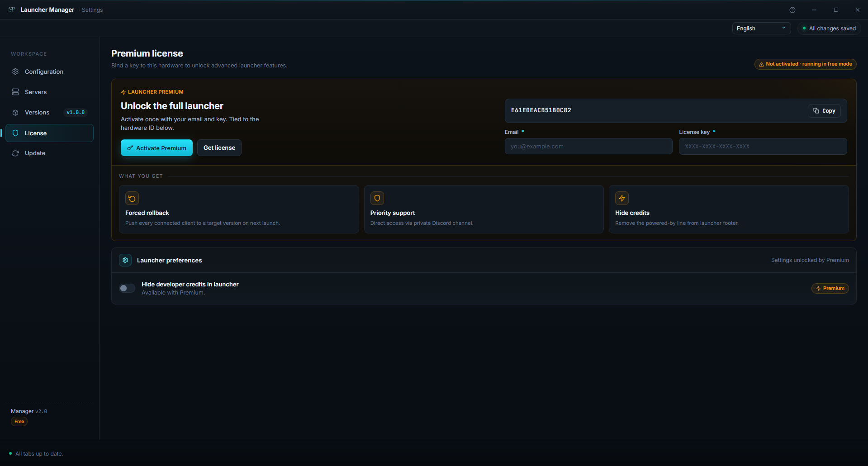Click the Settings unlocked by Premium text
Screen dimensions: 868x466
[x=810, y=260]
